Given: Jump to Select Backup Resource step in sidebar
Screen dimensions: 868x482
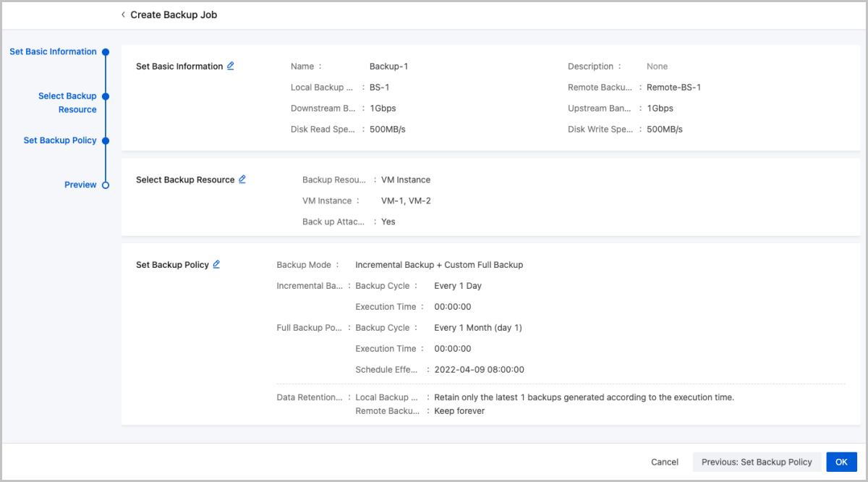Looking at the screenshot, I should click(67, 103).
